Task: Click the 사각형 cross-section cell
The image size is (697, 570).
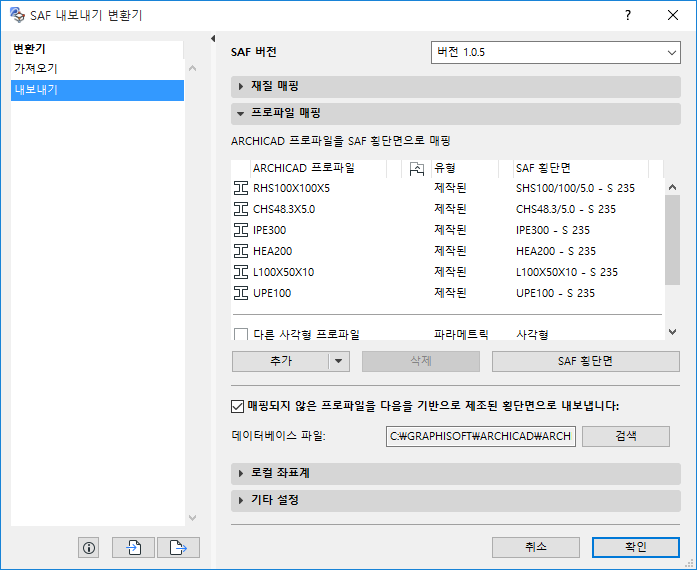Action: coord(532,334)
